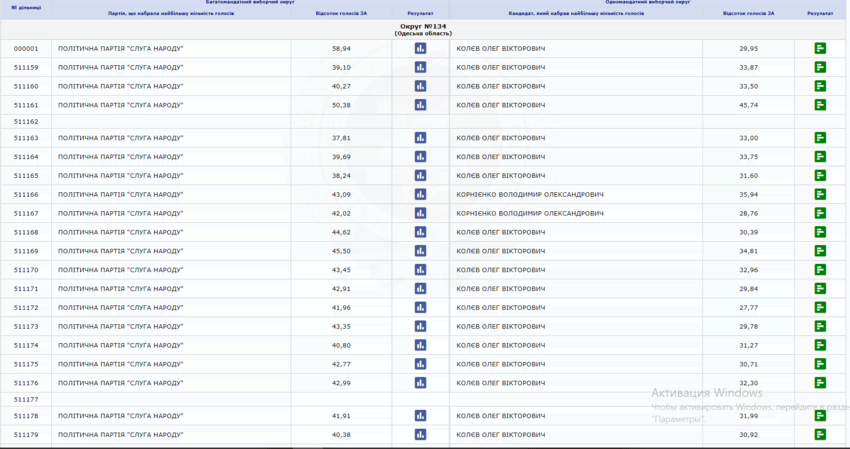
Task: Open party results chart for precinct 511170
Action: pos(420,270)
